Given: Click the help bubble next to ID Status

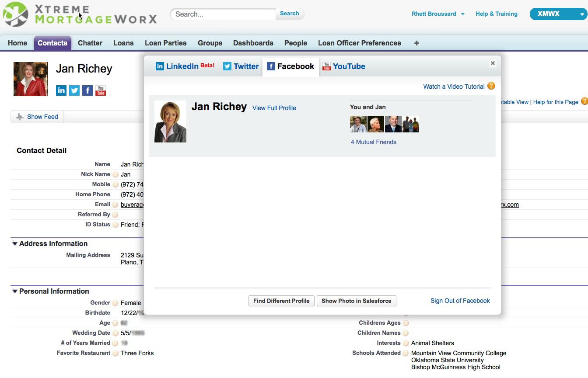Looking at the screenshot, I should pos(115,225).
